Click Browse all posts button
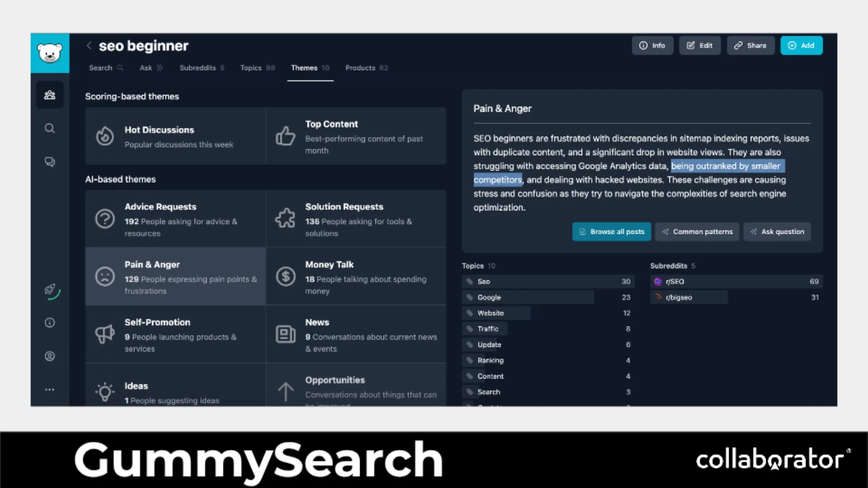Viewport: 868px width, 488px height. point(611,232)
